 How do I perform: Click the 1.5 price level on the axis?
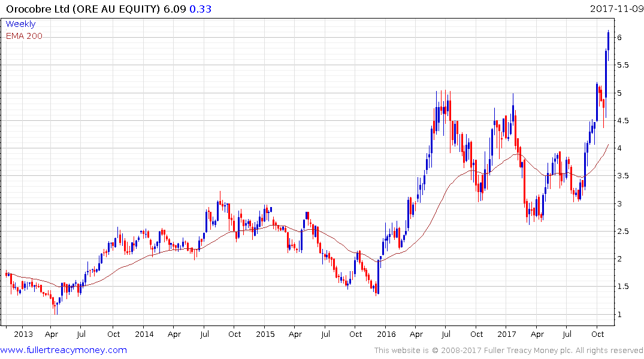tap(623, 287)
